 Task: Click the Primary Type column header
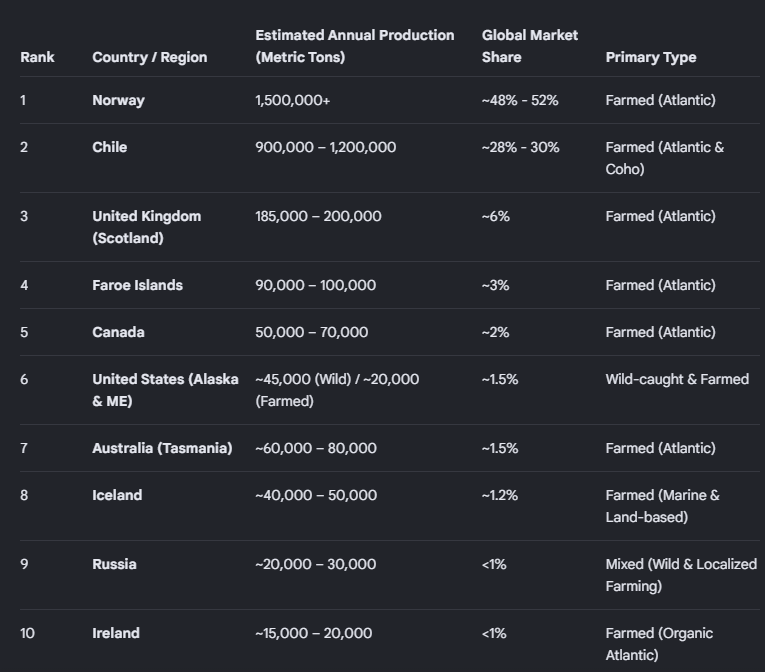click(651, 57)
